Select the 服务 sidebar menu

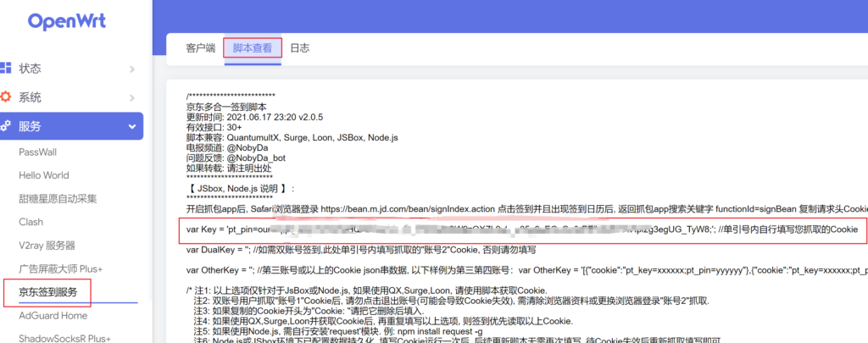pyautogui.click(x=71, y=126)
